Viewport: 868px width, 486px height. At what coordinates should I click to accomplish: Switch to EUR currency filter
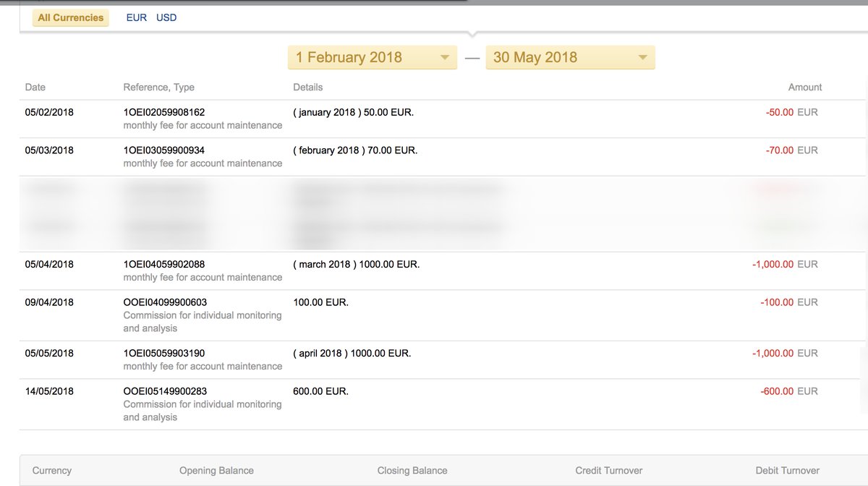(136, 17)
